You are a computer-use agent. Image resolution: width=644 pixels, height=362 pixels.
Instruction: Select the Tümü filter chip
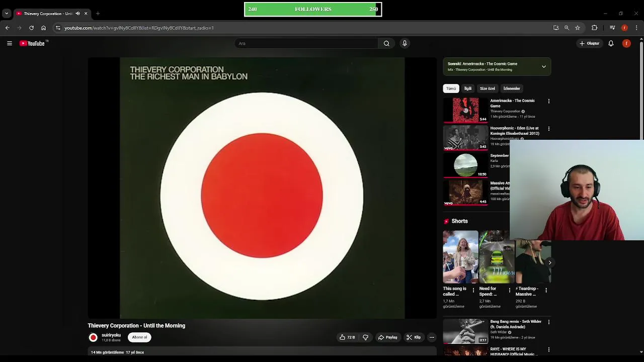(x=451, y=88)
